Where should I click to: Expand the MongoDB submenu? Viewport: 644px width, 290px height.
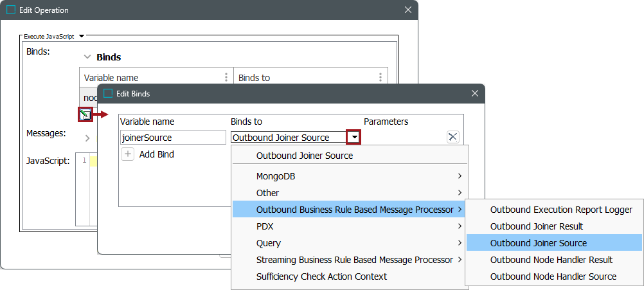coord(350,176)
